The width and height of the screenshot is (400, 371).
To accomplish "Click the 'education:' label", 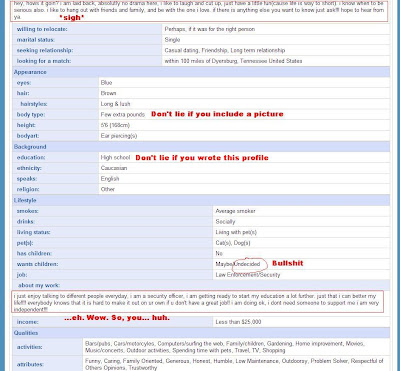I will 31,157.
